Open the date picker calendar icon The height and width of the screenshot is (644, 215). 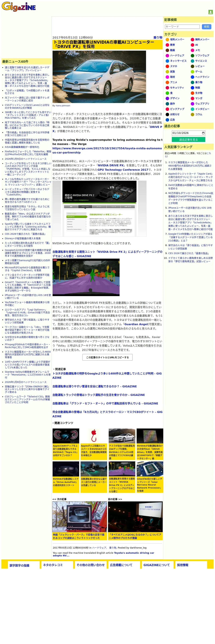pyautogui.click(x=203, y=133)
